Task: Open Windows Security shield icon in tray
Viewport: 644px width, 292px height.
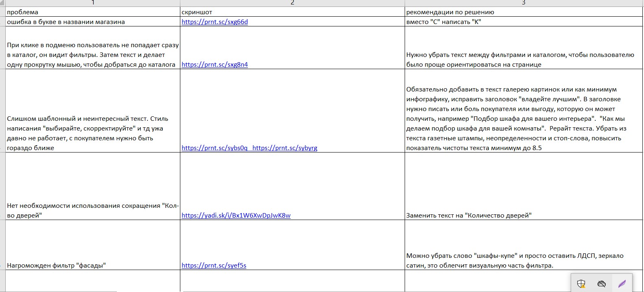Action: 581,283
